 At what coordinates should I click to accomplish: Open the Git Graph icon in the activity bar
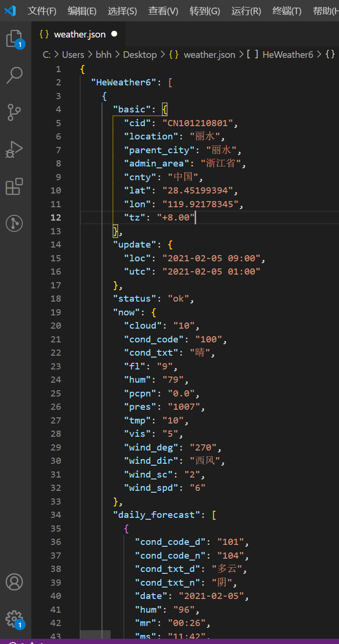coord(14,223)
